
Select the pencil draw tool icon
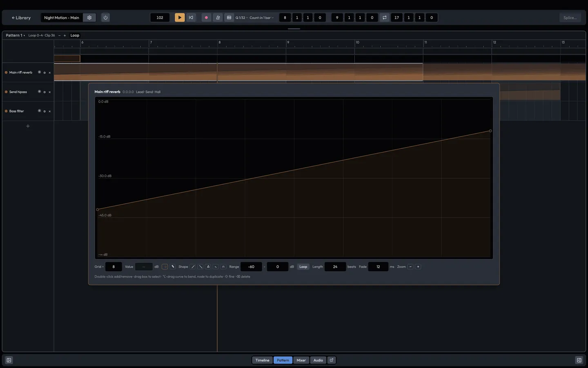(x=173, y=267)
